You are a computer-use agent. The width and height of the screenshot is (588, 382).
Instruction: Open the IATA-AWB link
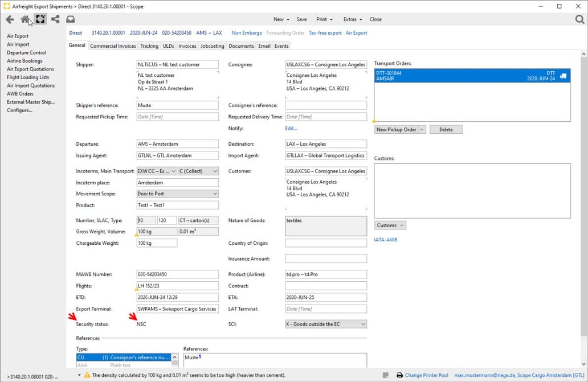(386, 240)
